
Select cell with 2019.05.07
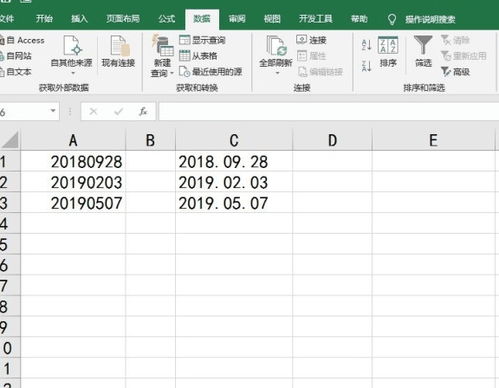[234, 203]
